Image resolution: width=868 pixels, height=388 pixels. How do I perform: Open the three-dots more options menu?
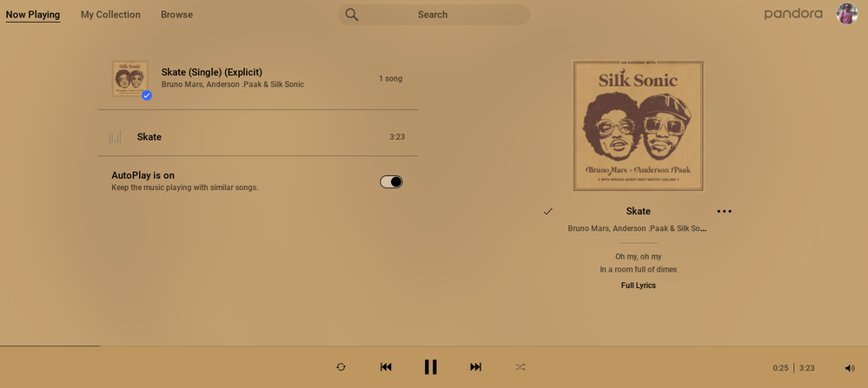pos(724,211)
